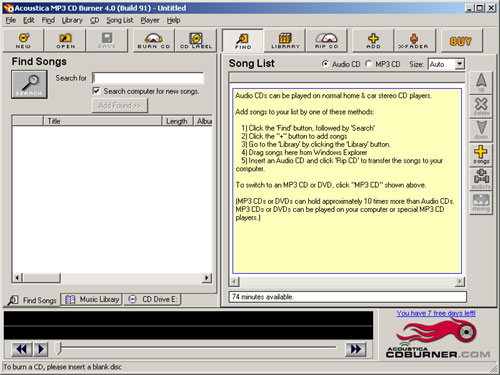
Task: Maximize the Acoustica window
Action: 480,8
